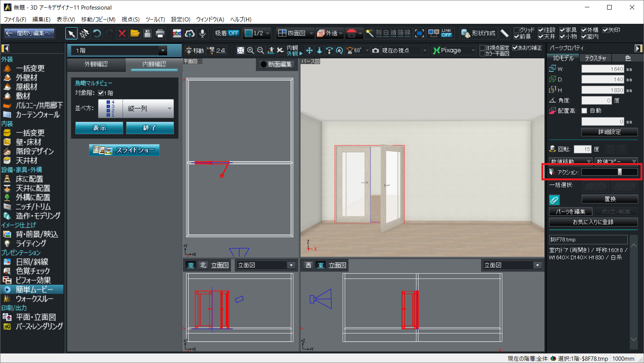This screenshot has height=363, width=644.
Task: Click the measuring ruler tool icon
Action: click(x=505, y=33)
